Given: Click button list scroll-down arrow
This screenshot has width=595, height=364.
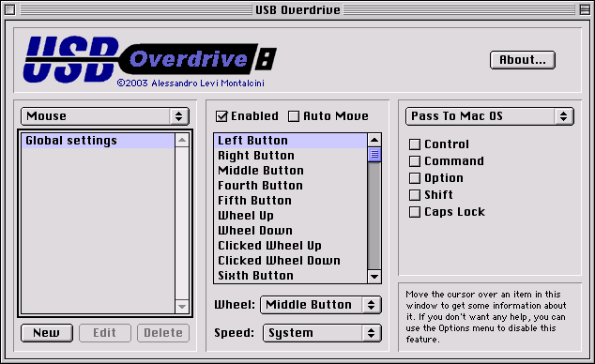Looking at the screenshot, I should point(374,276).
